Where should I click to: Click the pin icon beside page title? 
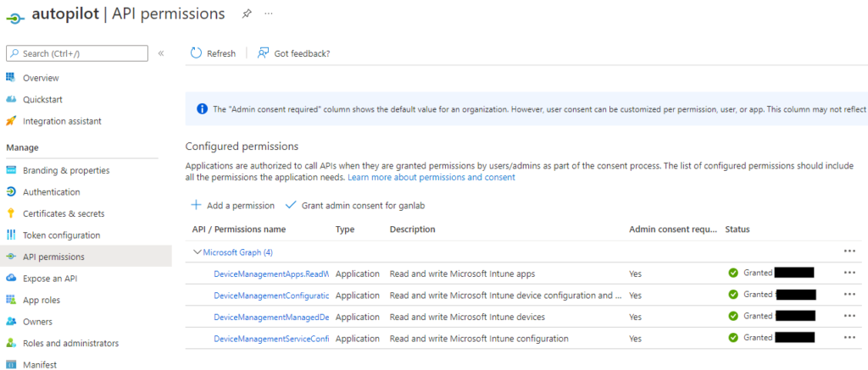tap(247, 14)
